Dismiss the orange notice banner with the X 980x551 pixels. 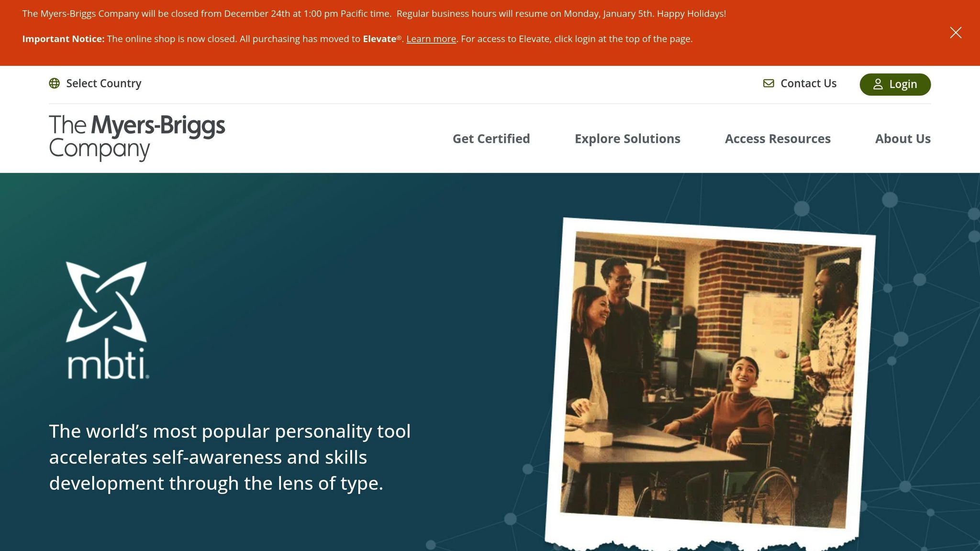956,33
